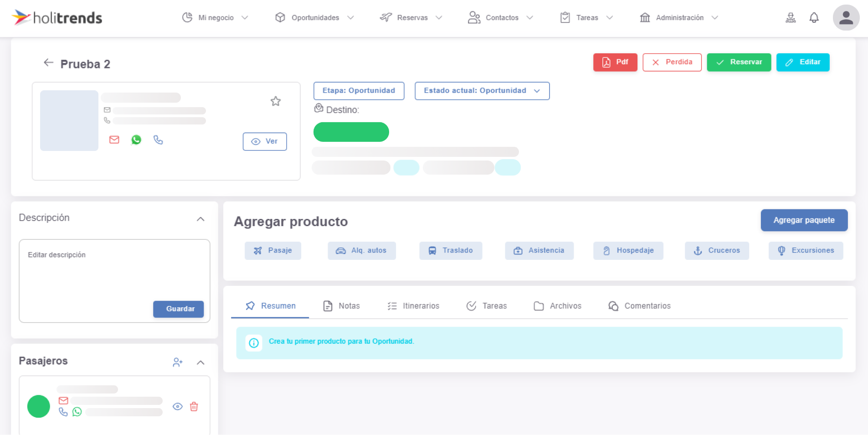The width and height of the screenshot is (868, 435).
Task: Go back using the arrow beside Prueba 2
Action: click(x=48, y=63)
